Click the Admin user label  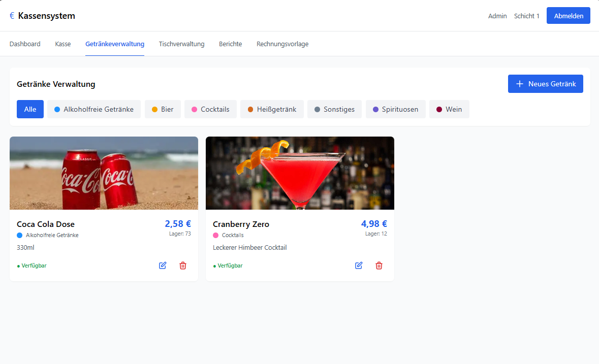[497, 16]
